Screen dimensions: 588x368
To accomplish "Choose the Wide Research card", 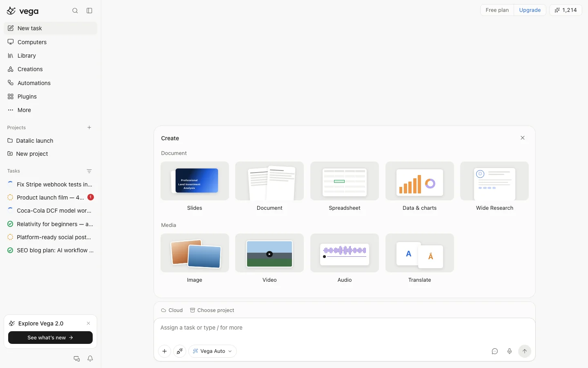I will 494,186.
